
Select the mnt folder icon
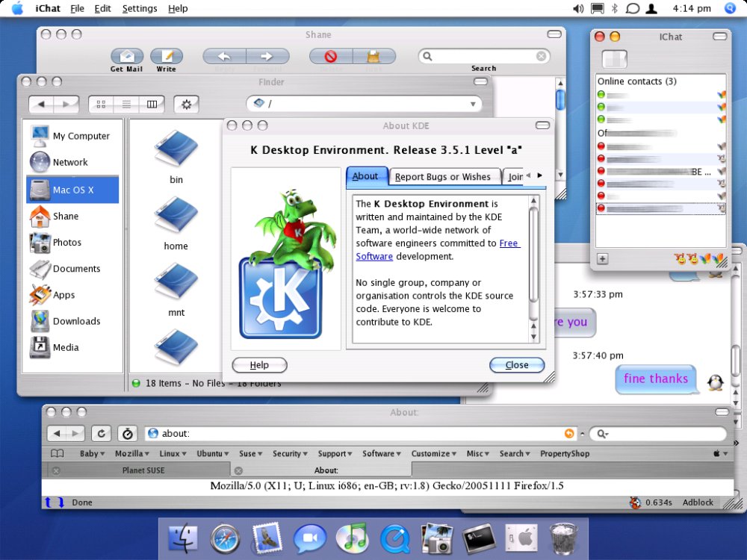(176, 282)
